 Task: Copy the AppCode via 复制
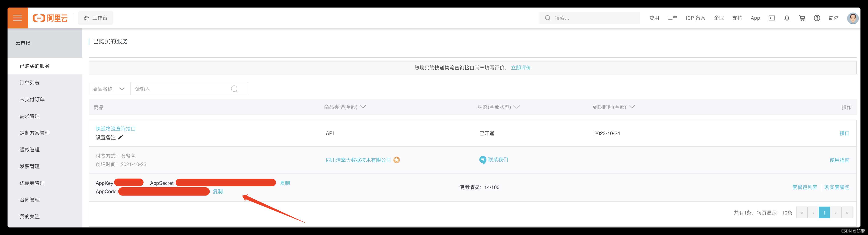coord(218,192)
